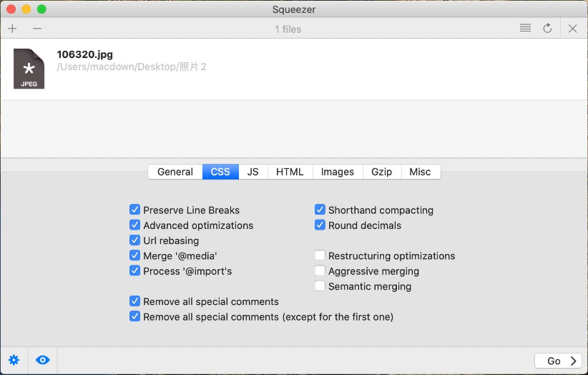The width and height of the screenshot is (588, 375).
Task: Select the 106320.jpg file name
Action: coord(84,54)
